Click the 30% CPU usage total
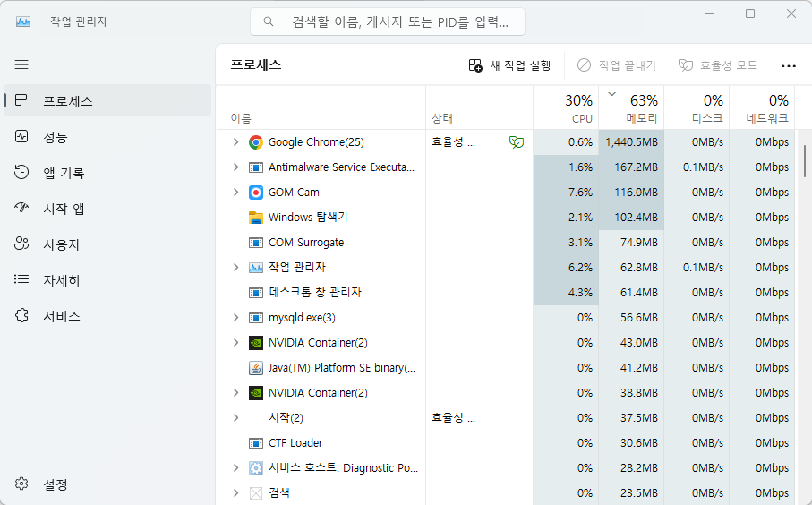Viewport: 812px width, 505px height. (x=578, y=100)
